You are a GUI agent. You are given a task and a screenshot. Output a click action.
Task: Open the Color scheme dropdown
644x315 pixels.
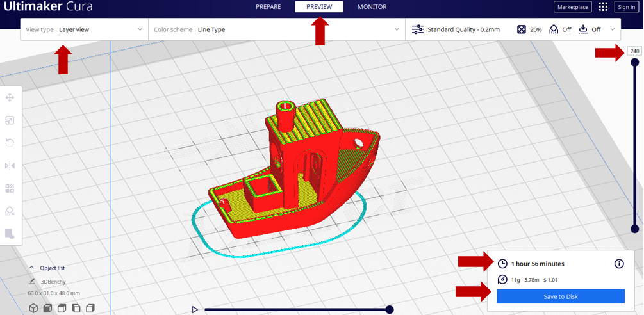click(x=276, y=29)
